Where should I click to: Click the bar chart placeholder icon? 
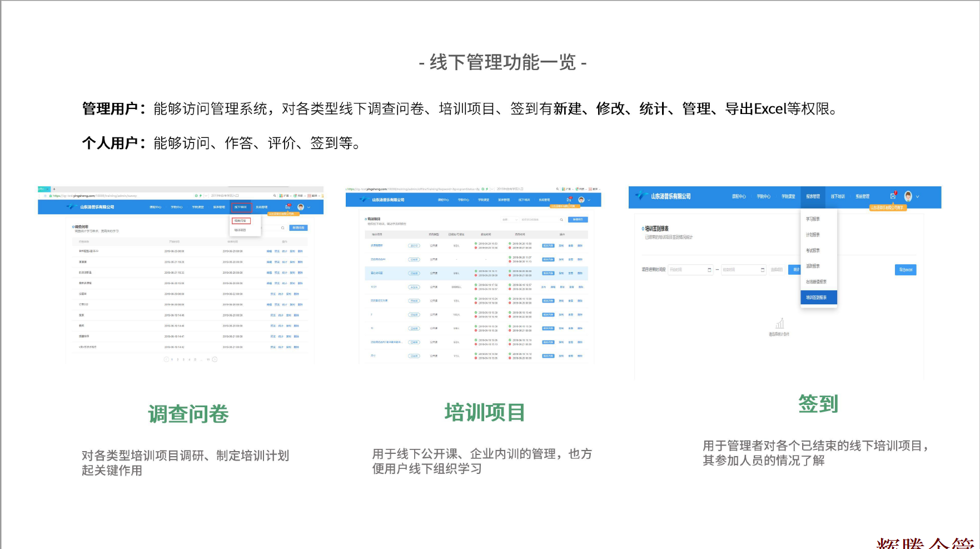pyautogui.click(x=779, y=324)
